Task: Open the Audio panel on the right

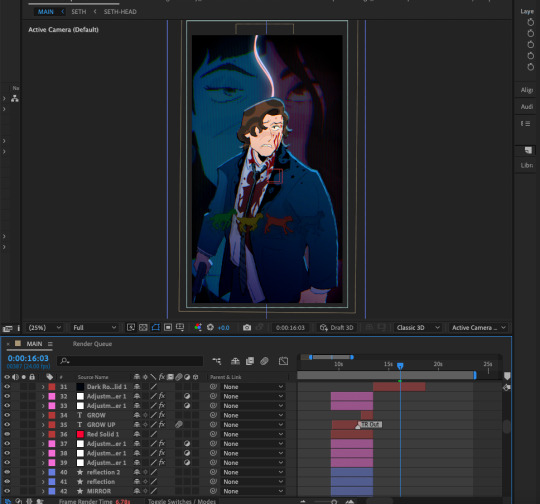Action: [x=527, y=107]
